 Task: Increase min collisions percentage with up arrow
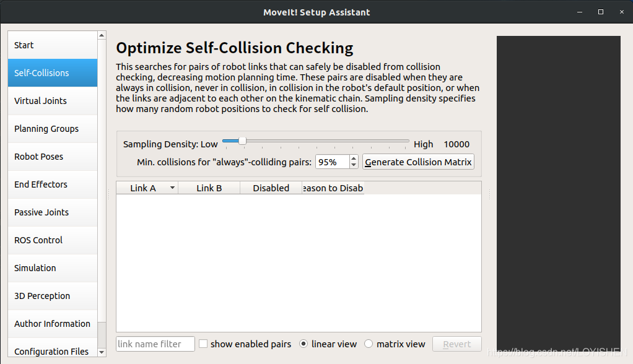click(354, 158)
